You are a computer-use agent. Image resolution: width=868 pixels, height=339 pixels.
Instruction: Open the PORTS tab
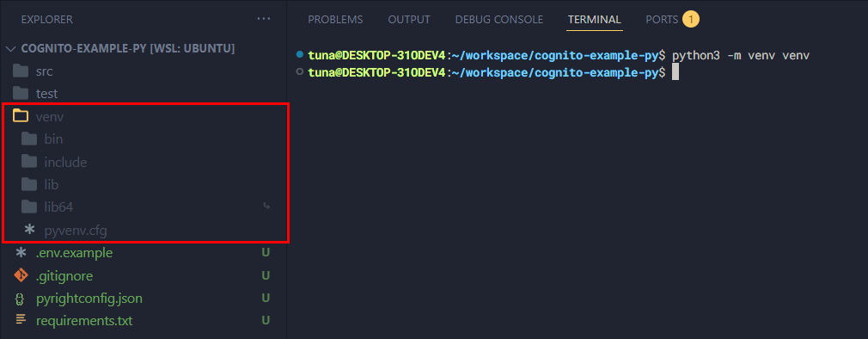(x=662, y=20)
